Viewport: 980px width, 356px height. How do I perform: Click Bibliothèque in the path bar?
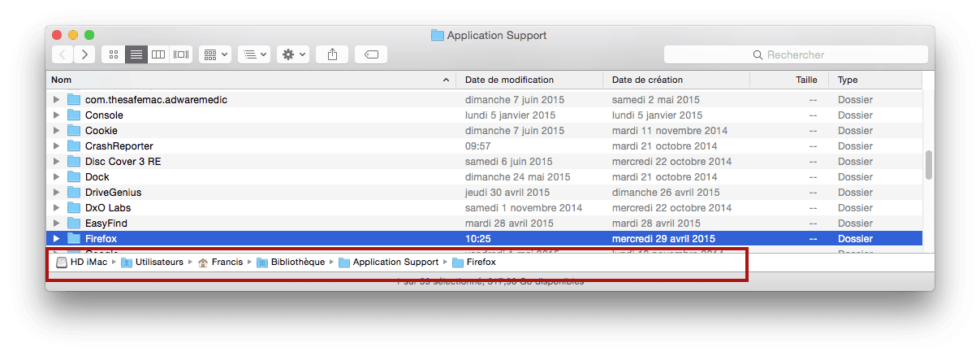pos(291,263)
